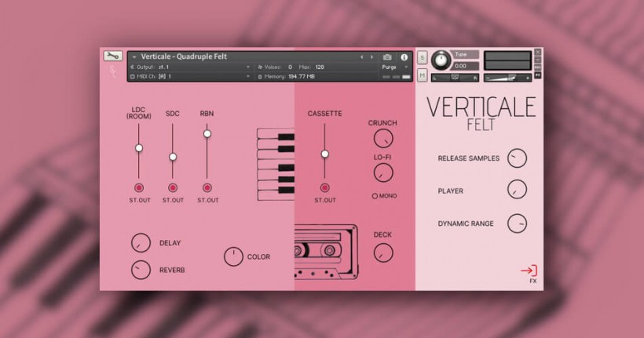The width and height of the screenshot is (644, 338).
Task: Click the Deck knob
Action: 382,253
